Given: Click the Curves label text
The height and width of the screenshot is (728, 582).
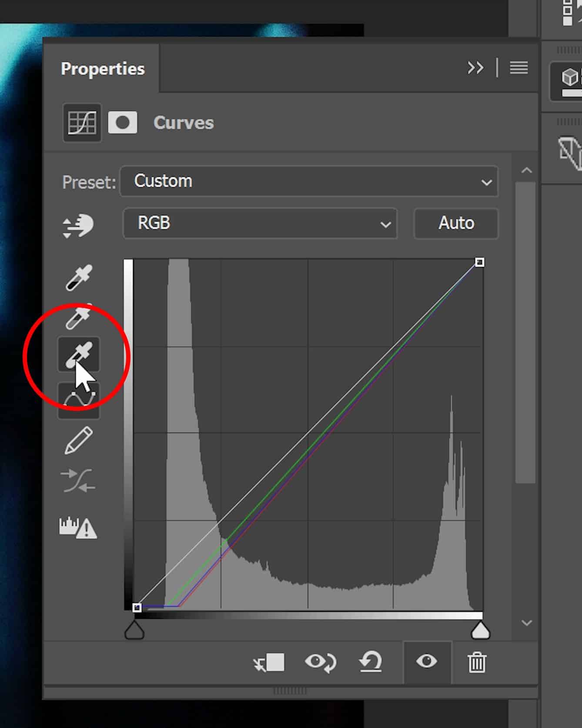Looking at the screenshot, I should tap(184, 123).
